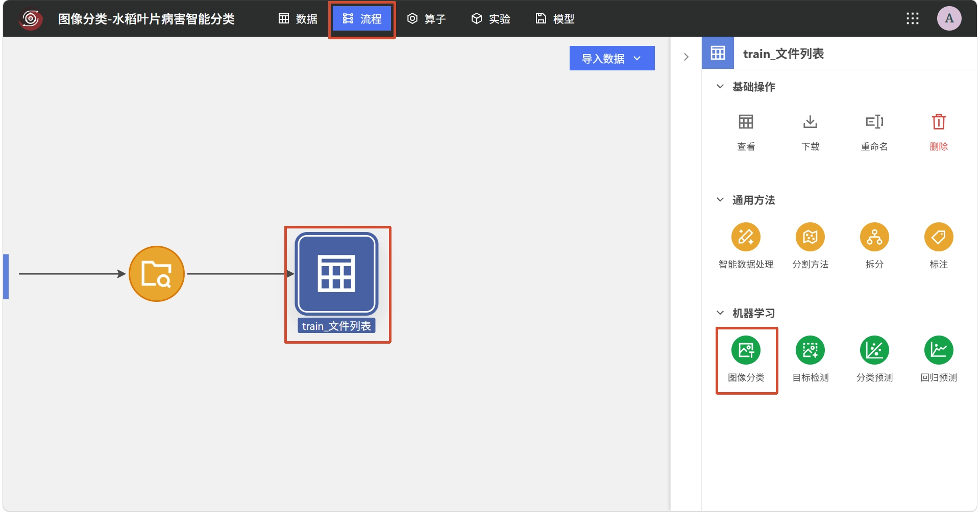
Task: Collapse the 基础操作 section
Action: (x=720, y=87)
